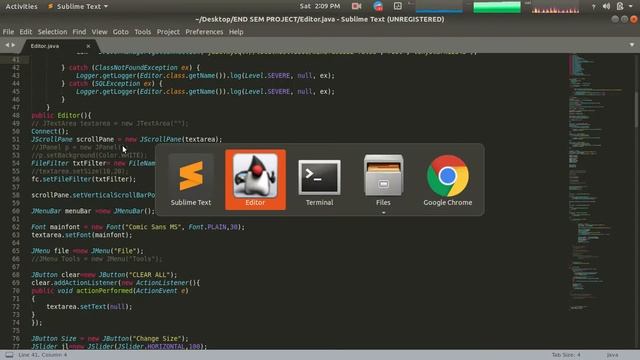Open the Preferences menu
Image resolution: width=640 pixels, height=360 pixels.
[x=204, y=32]
